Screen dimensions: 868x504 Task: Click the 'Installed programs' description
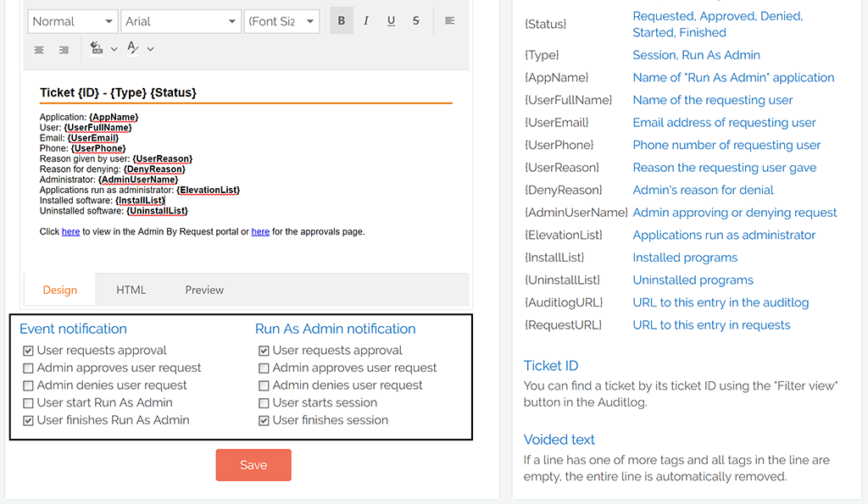(x=685, y=258)
